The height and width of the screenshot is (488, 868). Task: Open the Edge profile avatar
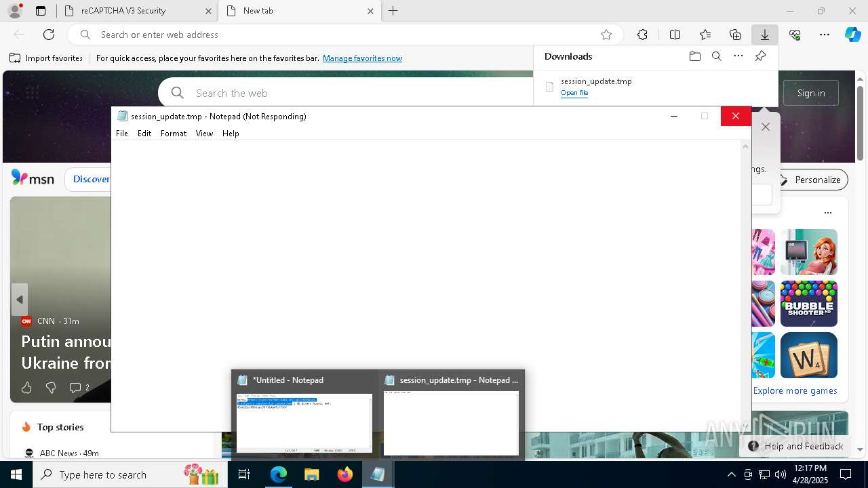[x=15, y=11]
